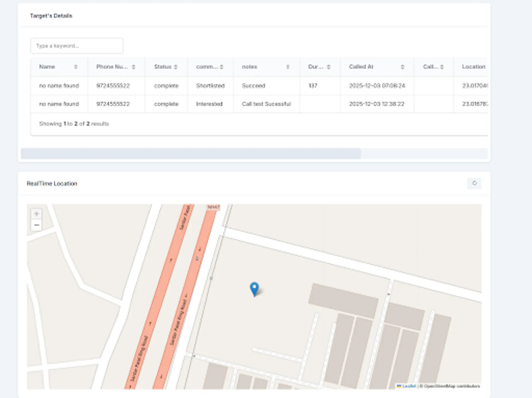This screenshot has width=532, height=398.
Task: Click no name found in Shortlisted row
Action: (59, 86)
